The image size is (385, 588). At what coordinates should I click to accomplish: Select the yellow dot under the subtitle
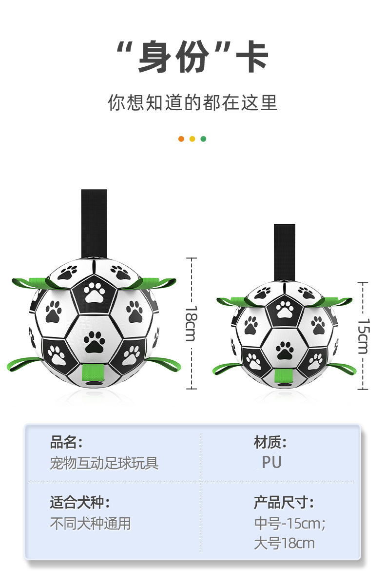(x=192, y=139)
